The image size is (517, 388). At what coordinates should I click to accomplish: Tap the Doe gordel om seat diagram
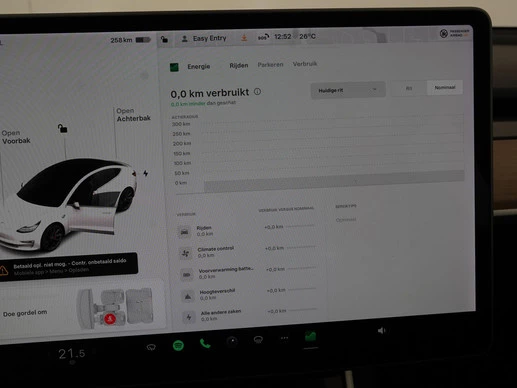tap(115, 308)
